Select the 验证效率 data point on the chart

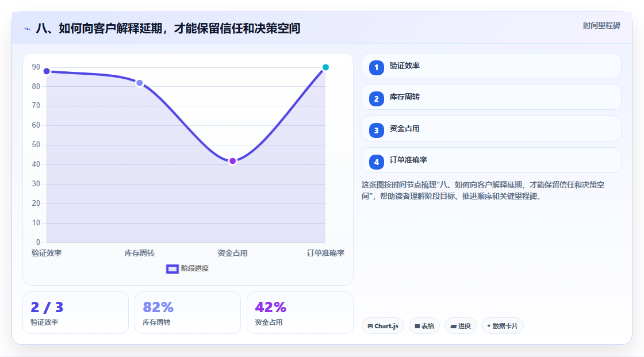[x=47, y=71]
